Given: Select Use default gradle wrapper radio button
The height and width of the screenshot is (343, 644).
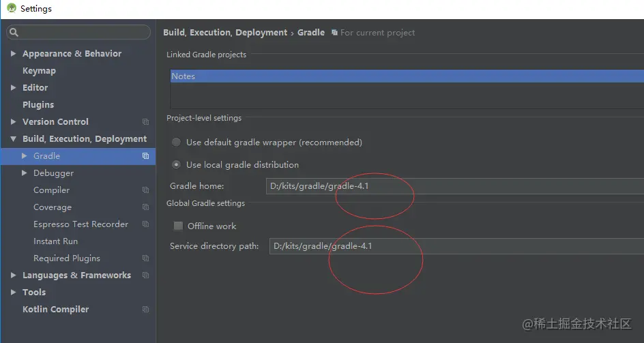Looking at the screenshot, I should (176, 142).
